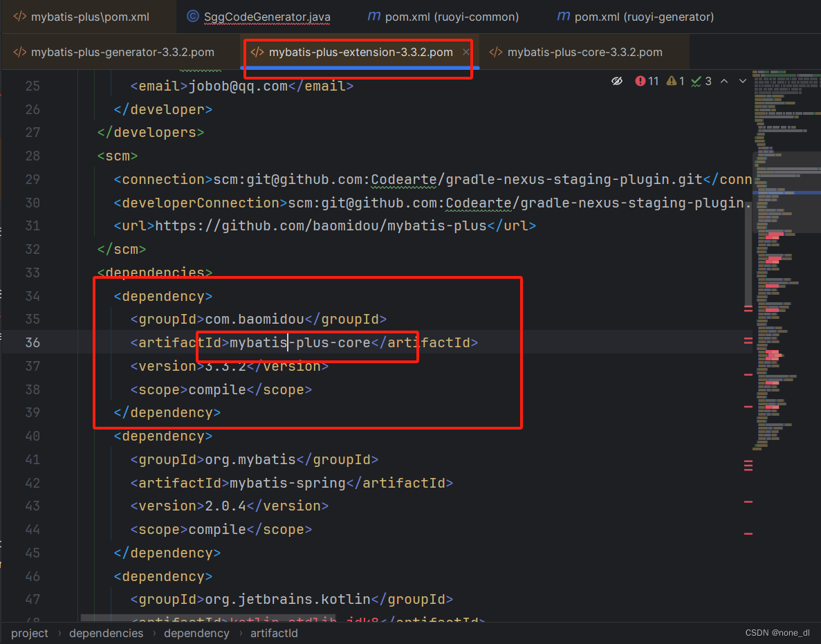821x644 pixels.
Task: Open the list of 11 errors
Action: (646, 80)
